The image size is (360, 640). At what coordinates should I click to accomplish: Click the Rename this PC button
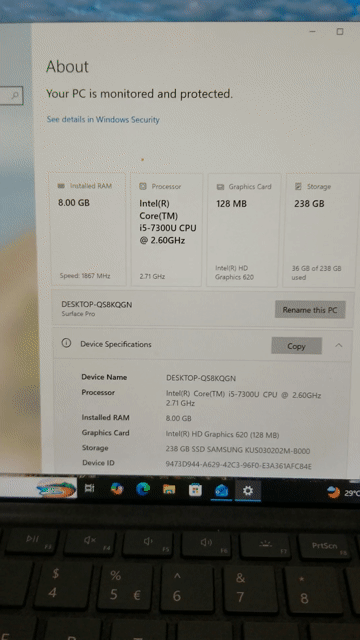(310, 310)
